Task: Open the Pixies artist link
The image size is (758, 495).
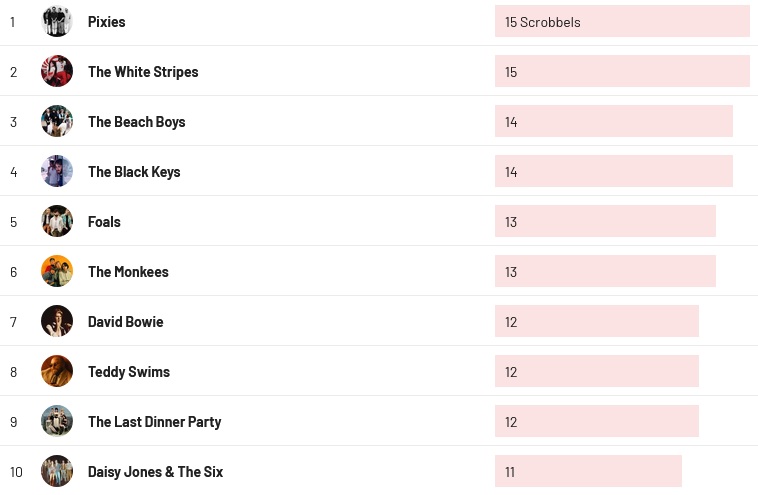Action: 107,22
